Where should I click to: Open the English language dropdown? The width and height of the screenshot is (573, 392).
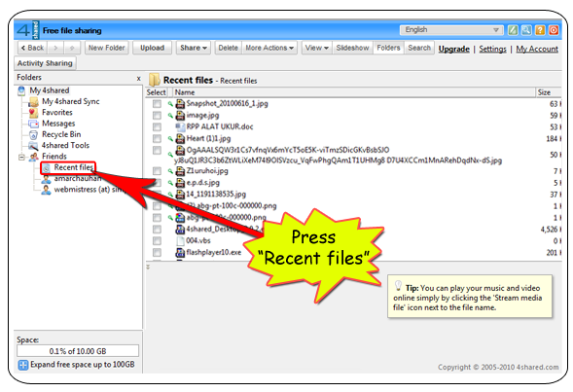[451, 30]
